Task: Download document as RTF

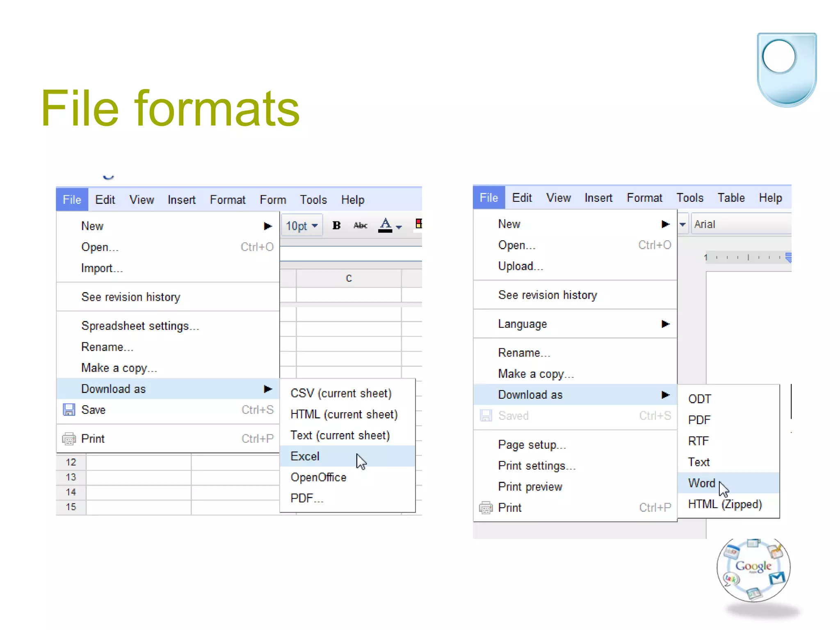Action: pos(728,441)
